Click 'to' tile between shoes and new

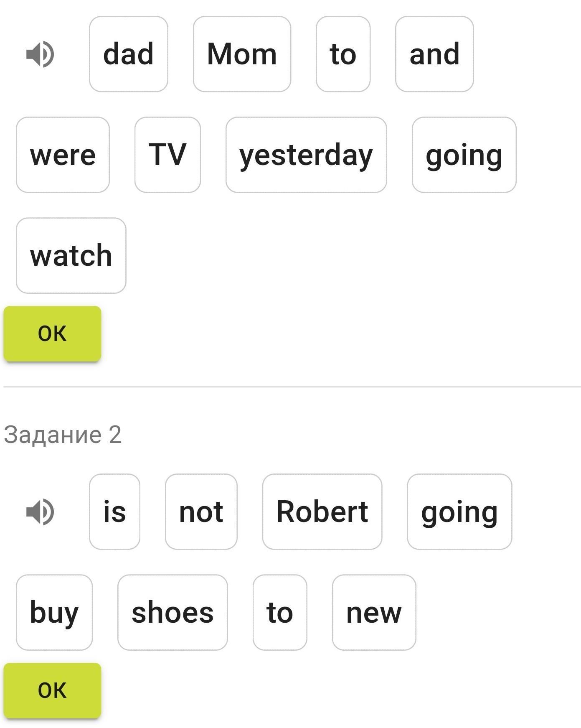(280, 612)
